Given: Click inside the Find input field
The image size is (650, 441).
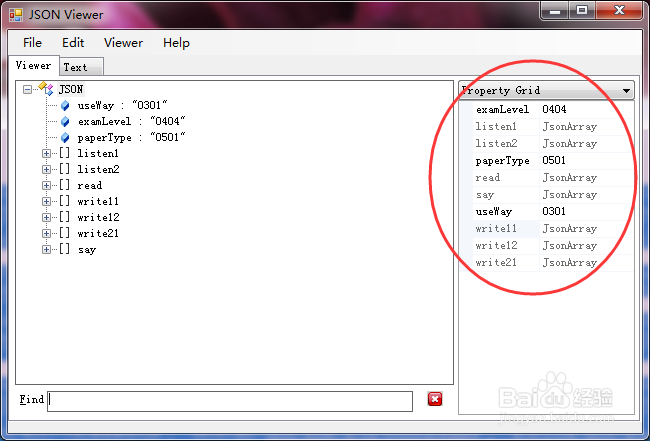Looking at the screenshot, I should coord(230,401).
